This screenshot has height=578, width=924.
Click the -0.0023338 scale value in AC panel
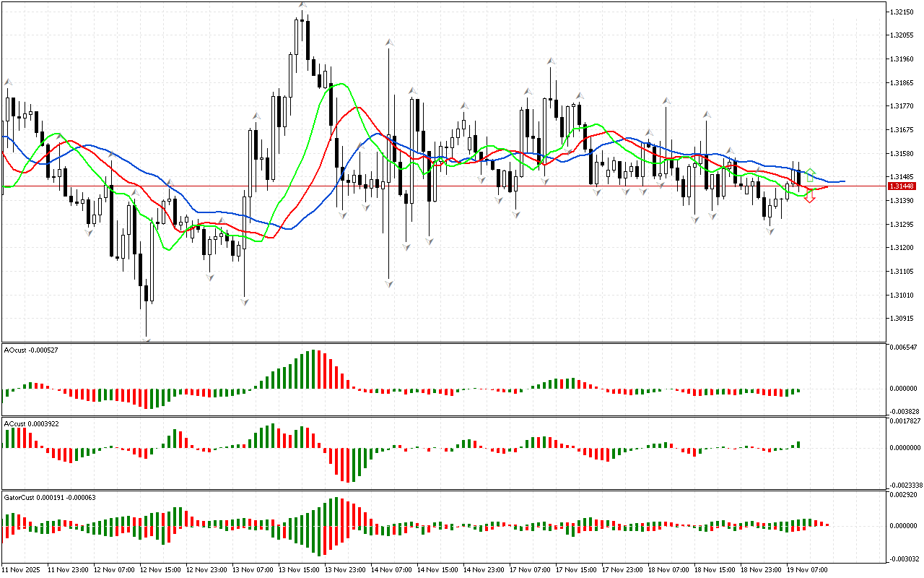(x=905, y=485)
